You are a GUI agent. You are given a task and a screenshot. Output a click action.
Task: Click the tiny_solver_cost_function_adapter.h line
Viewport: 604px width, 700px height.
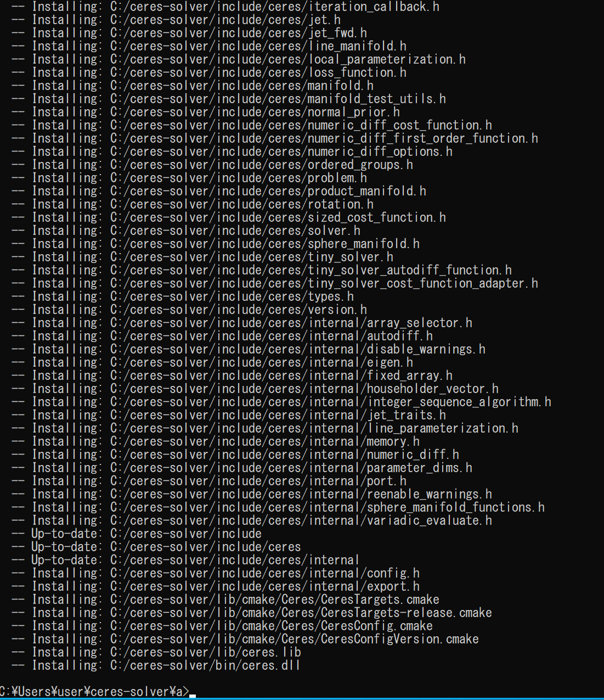click(x=274, y=283)
